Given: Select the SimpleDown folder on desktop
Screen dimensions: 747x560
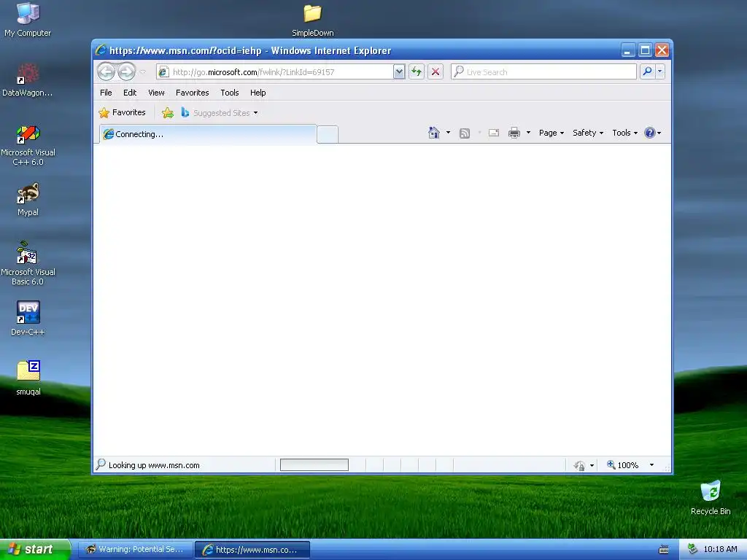Looking at the screenshot, I should [312, 20].
